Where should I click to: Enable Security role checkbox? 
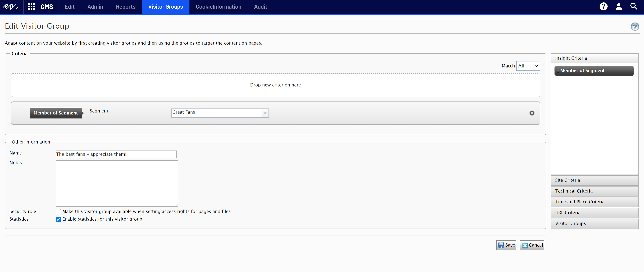58,212
